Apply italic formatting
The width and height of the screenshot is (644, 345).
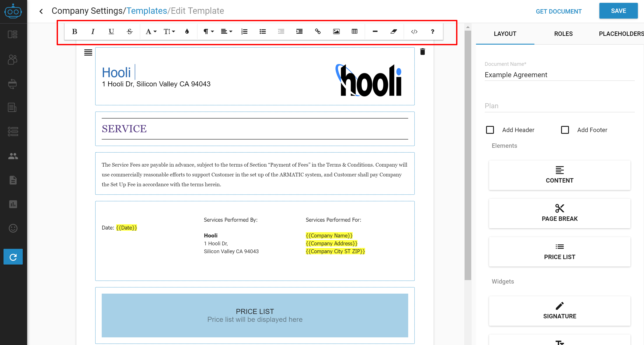93,31
